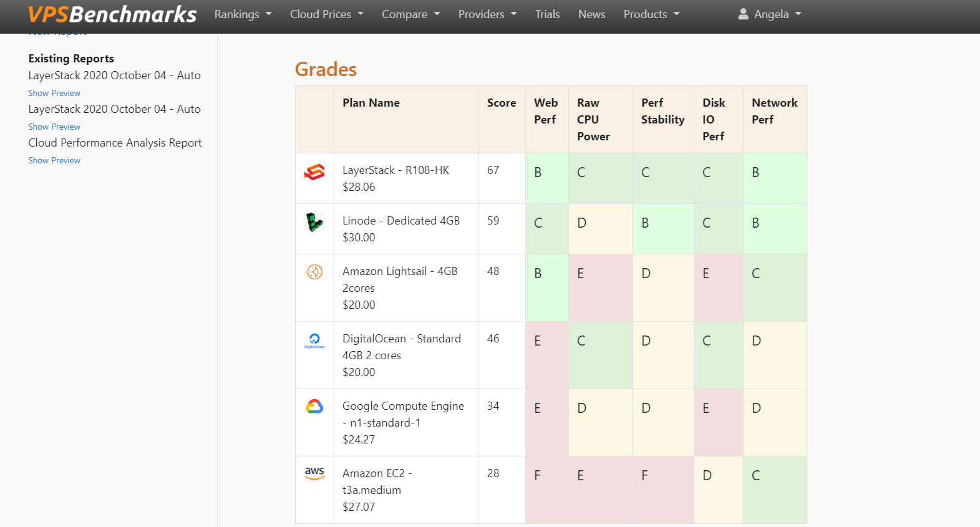Click the 'Grades' section heading
Screen dimensions: 980x527
[326, 69]
